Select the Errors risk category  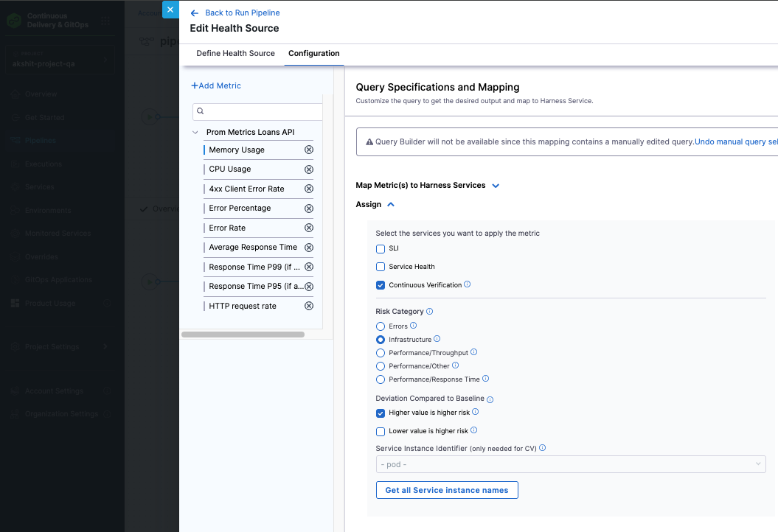(x=381, y=326)
